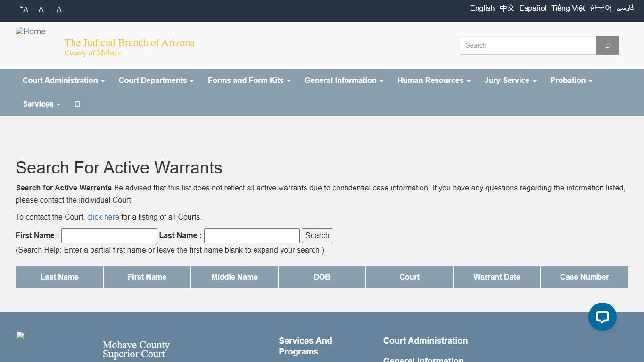Switch language to Español
The height and width of the screenshot is (362, 644).
coord(533,8)
